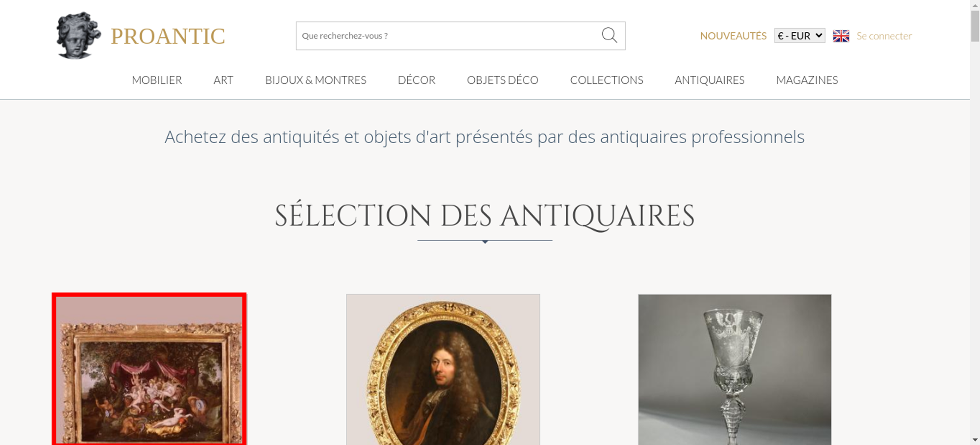Click the Proantic cherub head logo
Screen dimensions: 980x445
click(x=78, y=35)
